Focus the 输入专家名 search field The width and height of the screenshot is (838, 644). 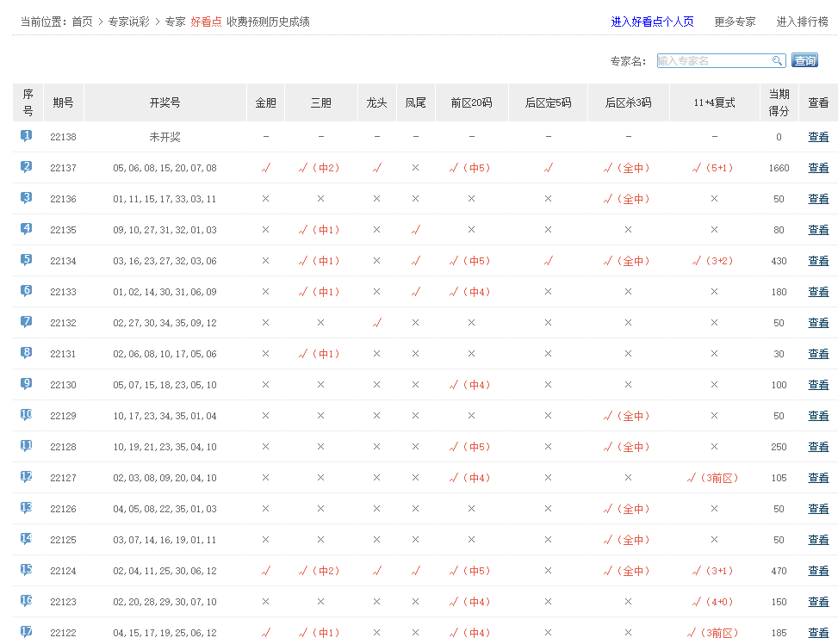(713, 60)
